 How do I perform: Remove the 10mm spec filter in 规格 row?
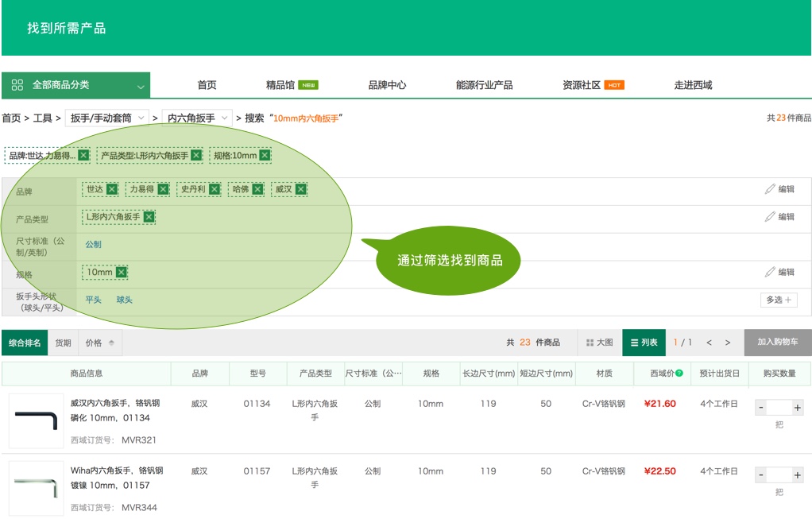122,272
